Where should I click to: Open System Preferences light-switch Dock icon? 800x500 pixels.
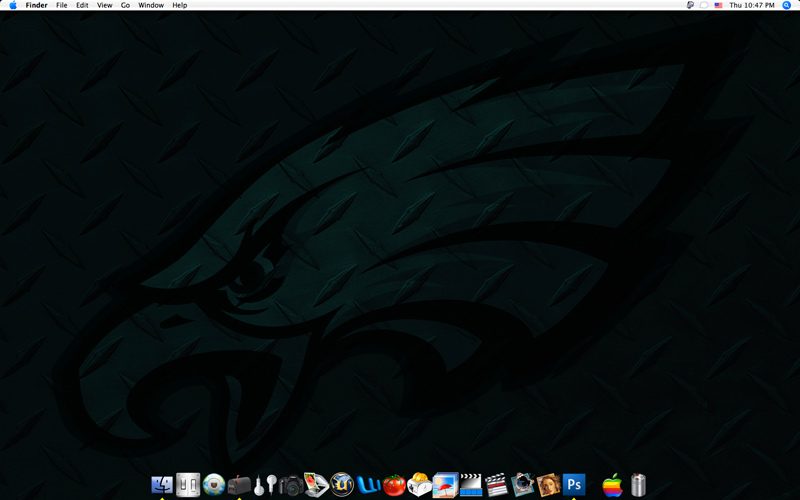(x=188, y=485)
